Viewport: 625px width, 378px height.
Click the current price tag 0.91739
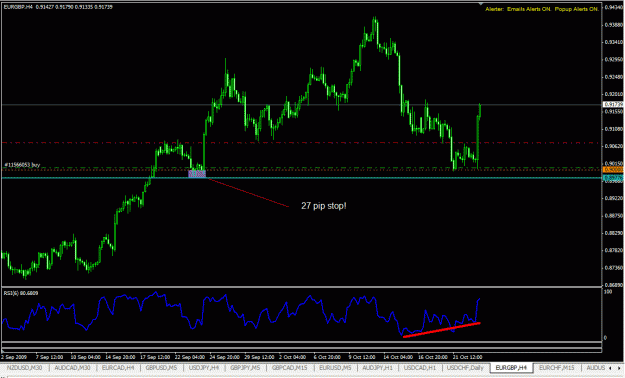pos(613,104)
